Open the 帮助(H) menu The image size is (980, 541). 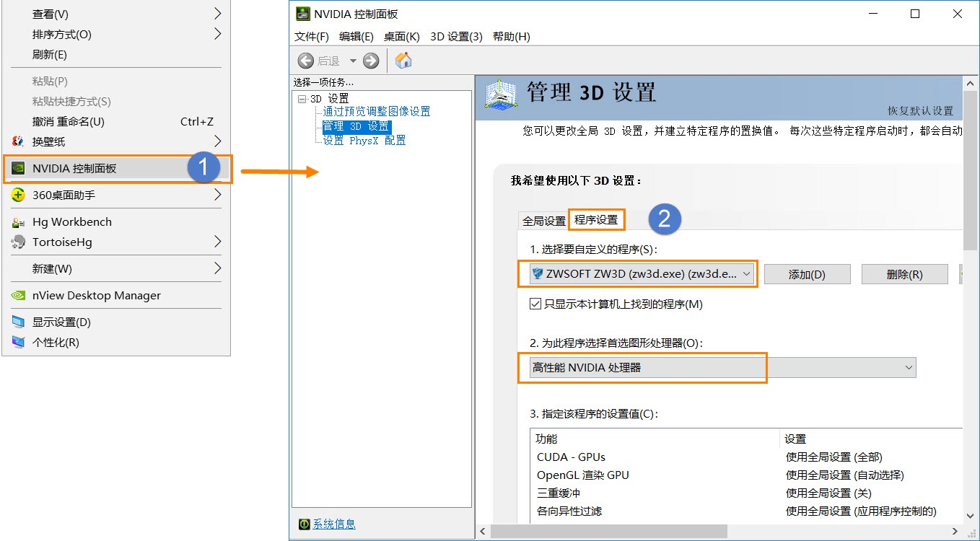pyautogui.click(x=512, y=37)
